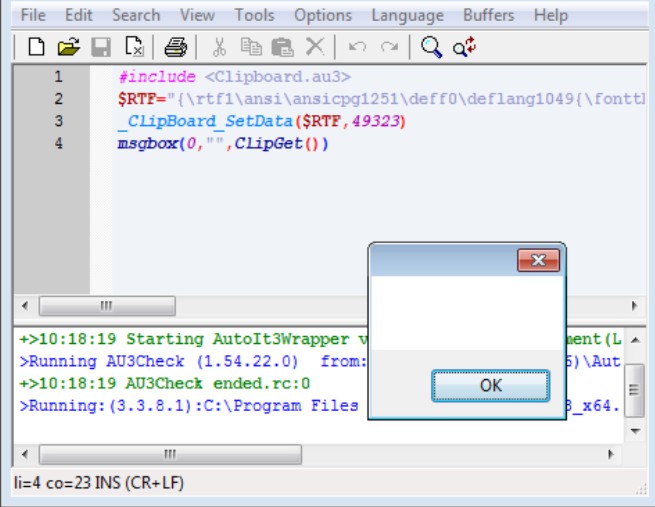The height and width of the screenshot is (507, 655).
Task: Create a new file from the toolbar
Action: tap(36, 47)
